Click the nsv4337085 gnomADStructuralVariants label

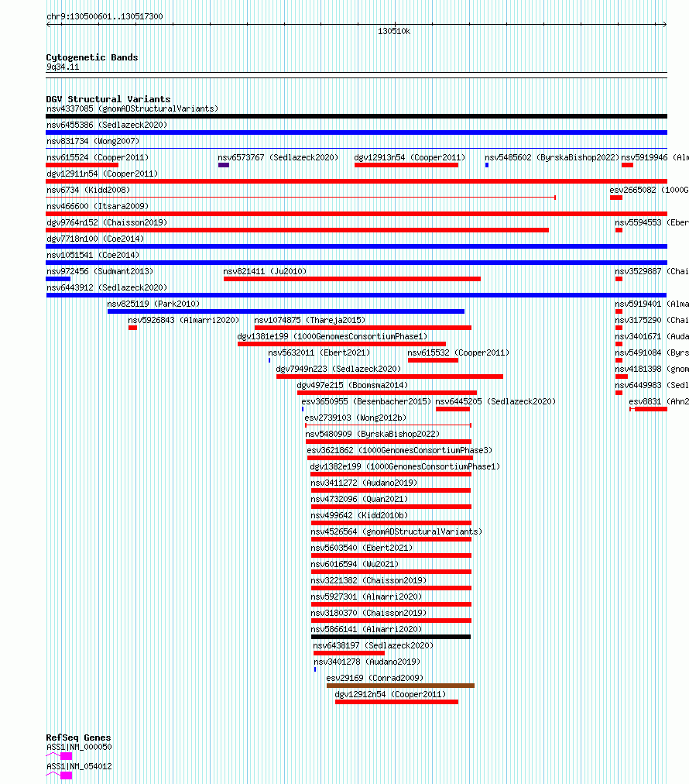coord(132,108)
